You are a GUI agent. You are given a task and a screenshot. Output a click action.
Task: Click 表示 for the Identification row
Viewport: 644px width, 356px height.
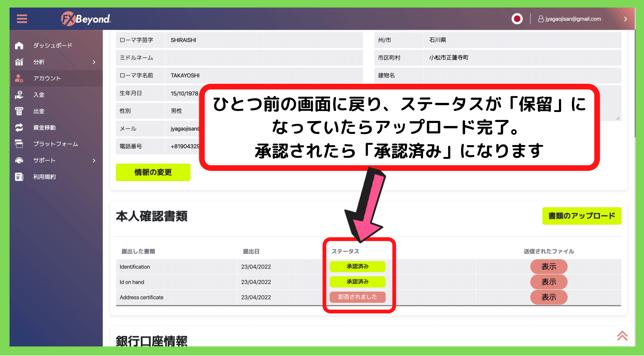549,267
